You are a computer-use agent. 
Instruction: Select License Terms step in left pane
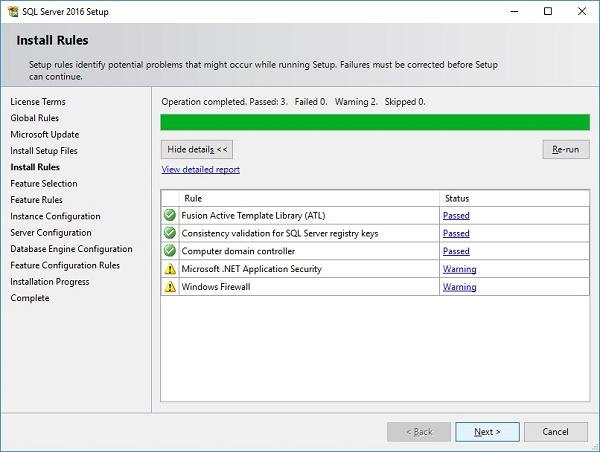[x=38, y=102]
